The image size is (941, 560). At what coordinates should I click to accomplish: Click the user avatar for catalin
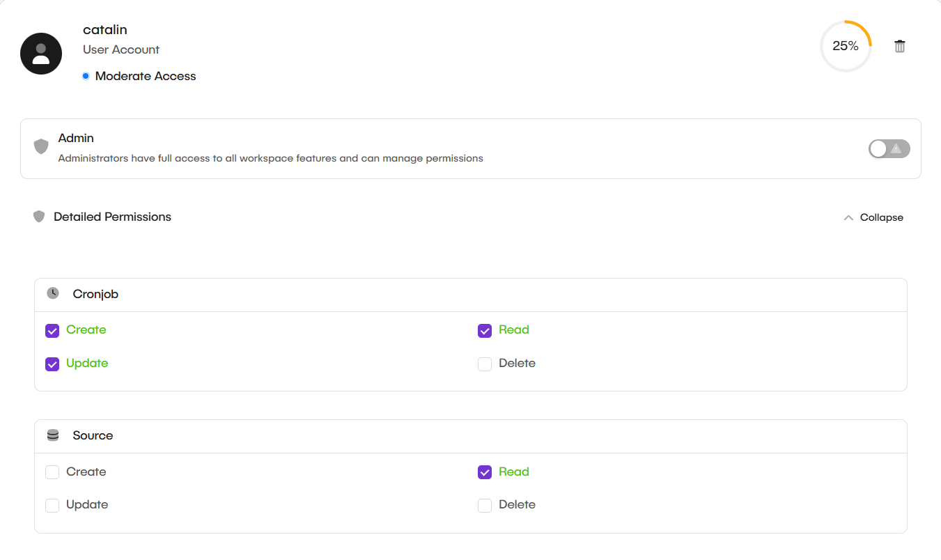[40, 53]
